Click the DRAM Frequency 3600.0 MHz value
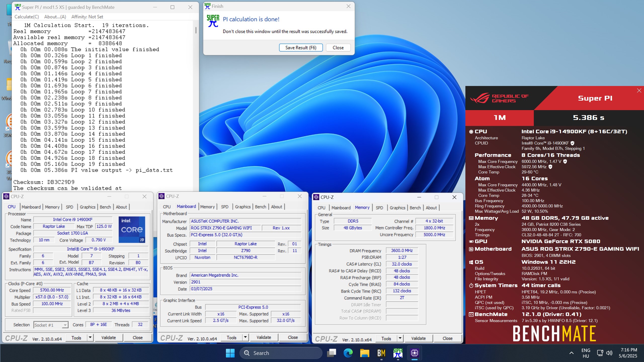This screenshot has width=644, height=362. (402, 250)
